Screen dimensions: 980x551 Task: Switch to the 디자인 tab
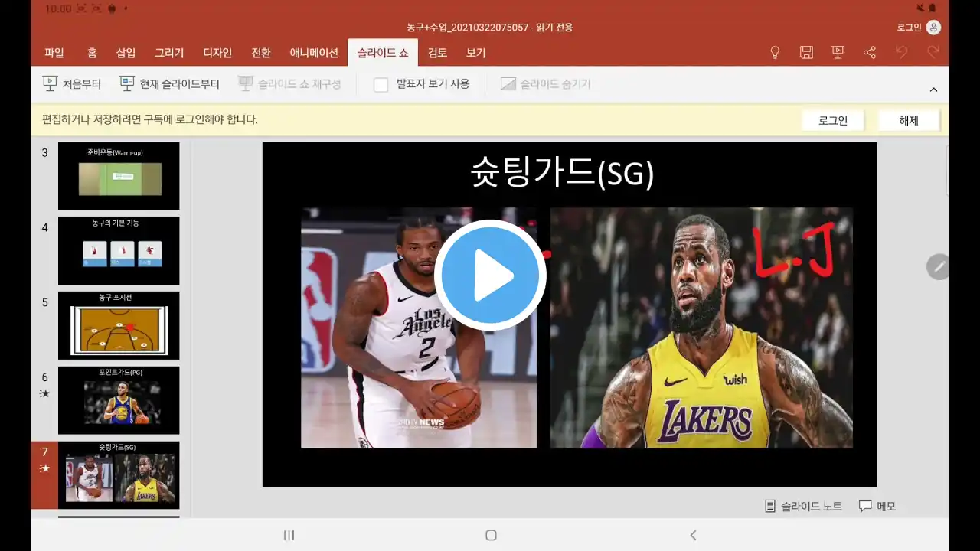217,53
